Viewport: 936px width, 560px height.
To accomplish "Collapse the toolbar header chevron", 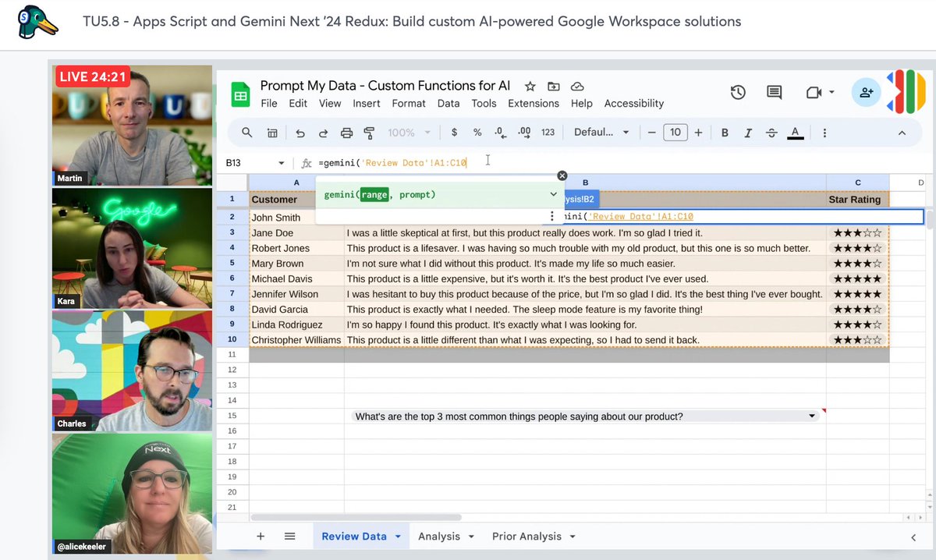I will click(x=902, y=133).
